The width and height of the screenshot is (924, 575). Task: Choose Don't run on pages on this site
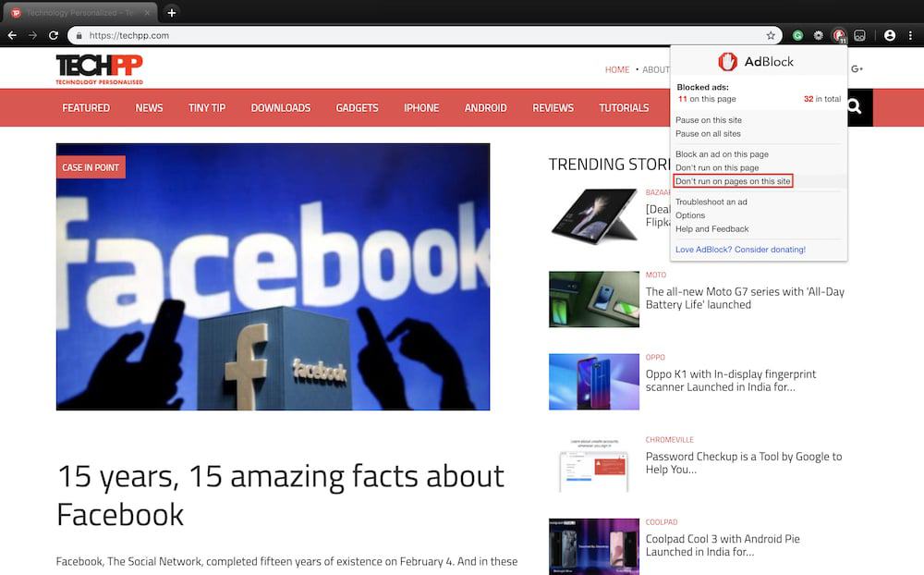click(733, 181)
